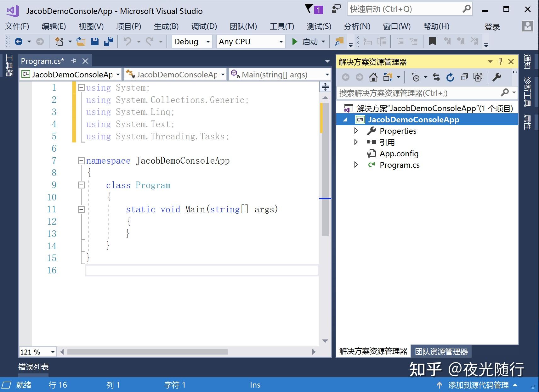
Task: Toggle the pending changes filter clock icon
Action: 416,77
